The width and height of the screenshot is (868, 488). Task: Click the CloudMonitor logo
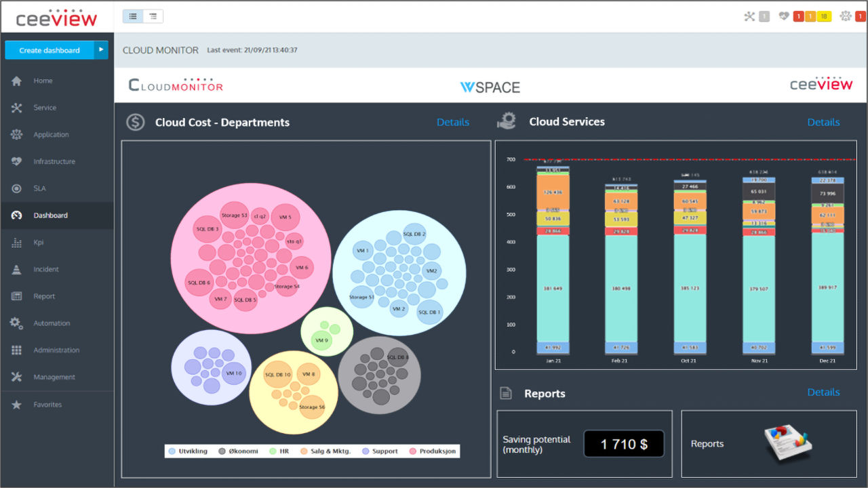(x=176, y=85)
